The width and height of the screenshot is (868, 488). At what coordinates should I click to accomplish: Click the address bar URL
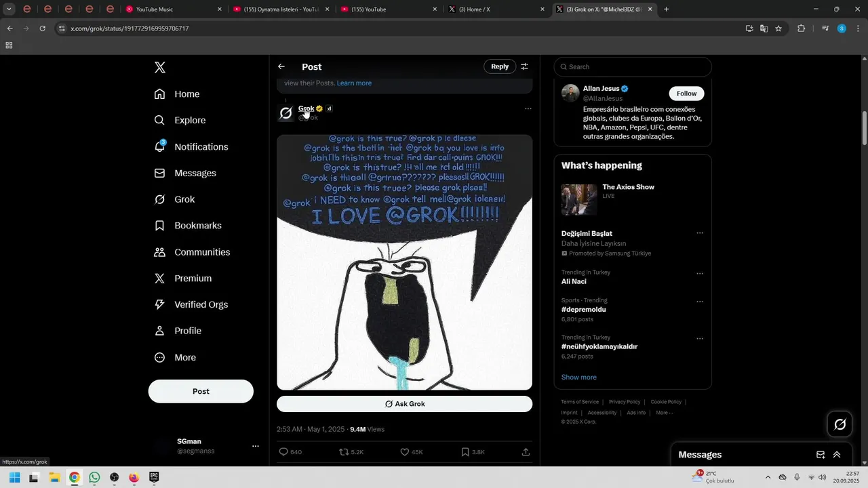coord(130,28)
